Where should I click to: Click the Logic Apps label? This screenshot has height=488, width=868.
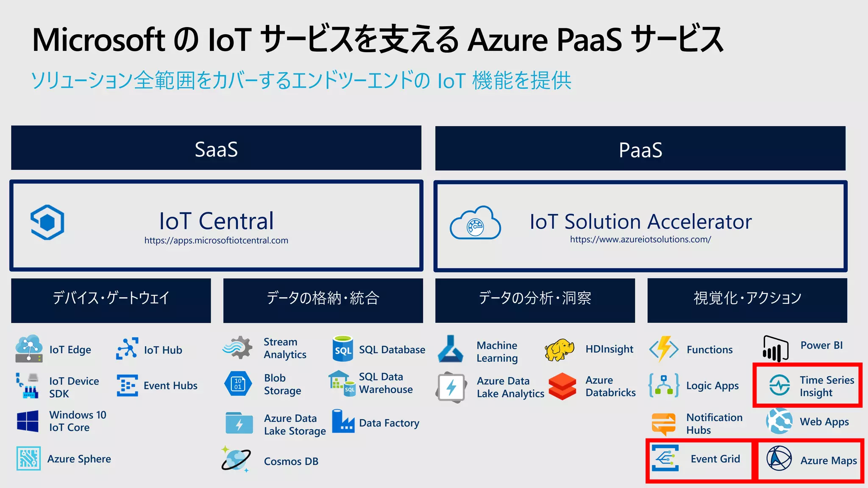(x=712, y=386)
